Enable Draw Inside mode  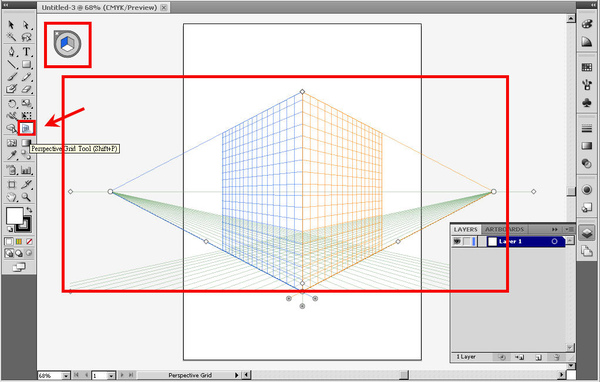(29, 253)
